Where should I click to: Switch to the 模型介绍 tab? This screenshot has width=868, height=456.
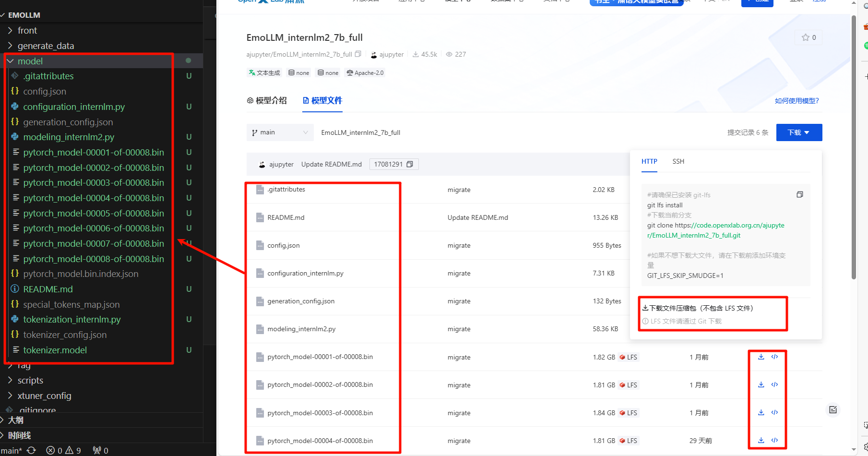[267, 100]
